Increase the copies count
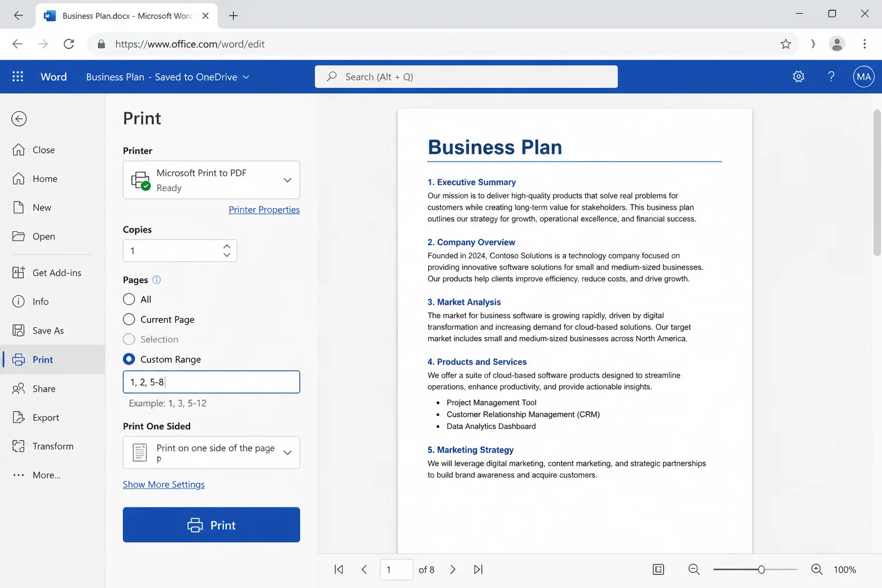The image size is (882, 588). 227,246
